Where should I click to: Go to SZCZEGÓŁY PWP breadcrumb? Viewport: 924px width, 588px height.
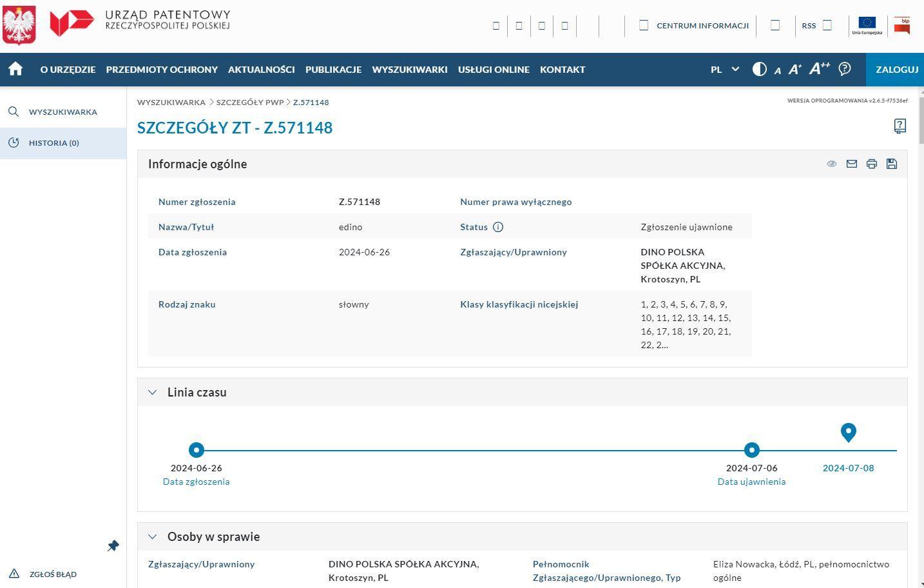pos(250,102)
